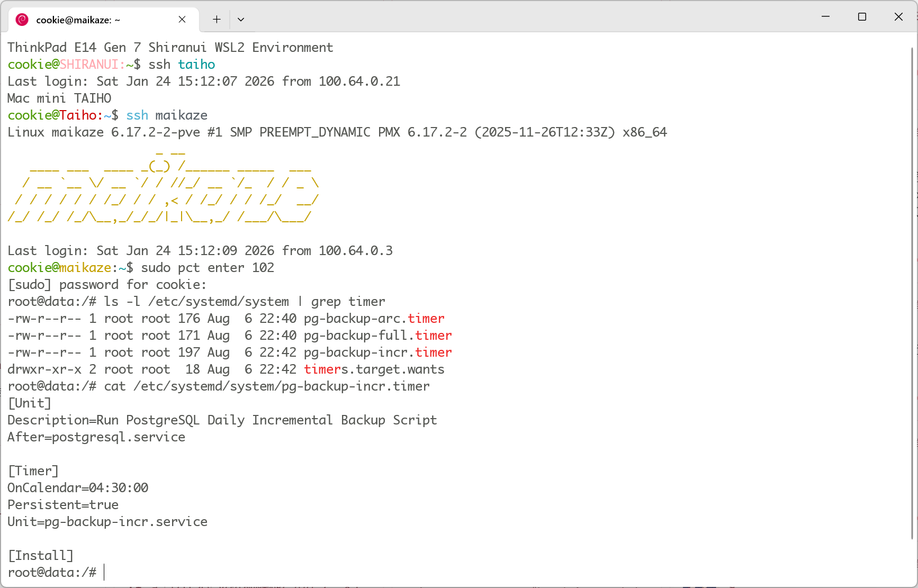Click pg-backup-full.timer in the ls listing
Image resolution: width=918 pixels, height=588 pixels.
[377, 336]
